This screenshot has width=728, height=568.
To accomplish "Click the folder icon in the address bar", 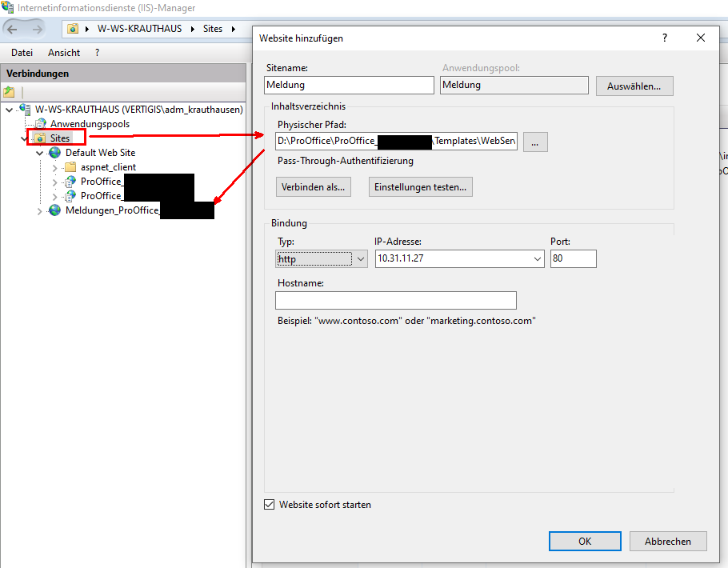I will tap(73, 29).
